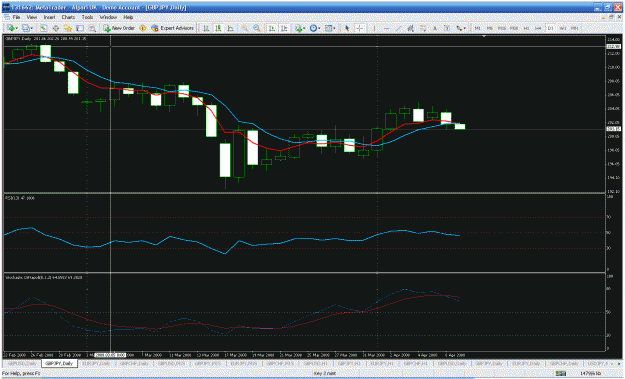Click the Templates icon
The image size is (625, 379).
tap(328, 28)
